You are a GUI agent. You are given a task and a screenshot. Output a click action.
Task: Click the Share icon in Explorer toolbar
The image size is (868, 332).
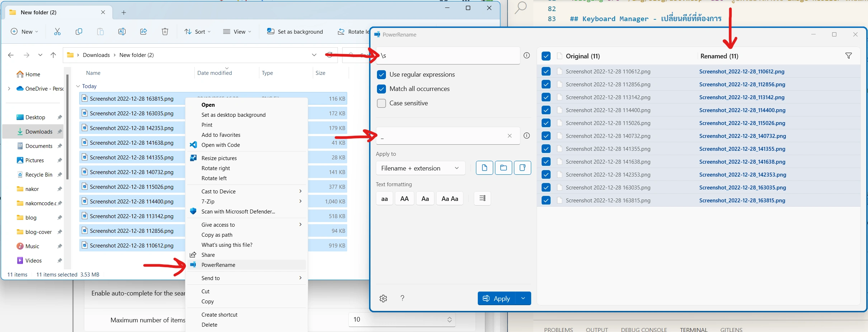[x=143, y=32]
